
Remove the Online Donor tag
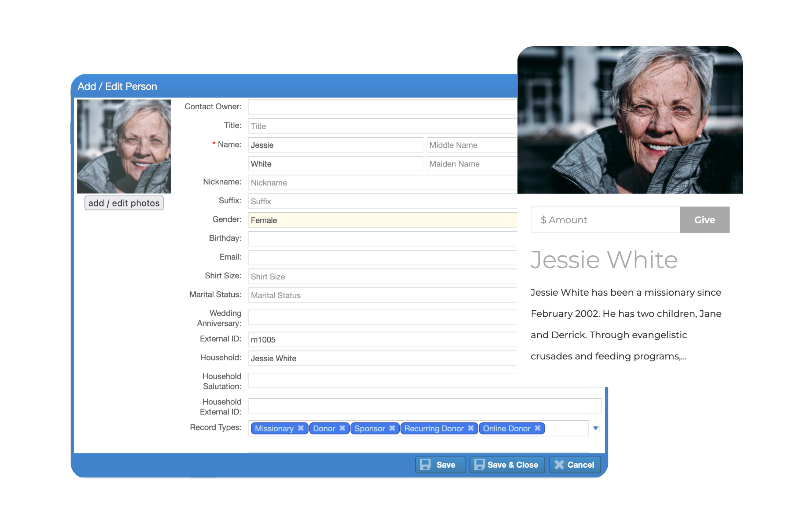click(537, 428)
